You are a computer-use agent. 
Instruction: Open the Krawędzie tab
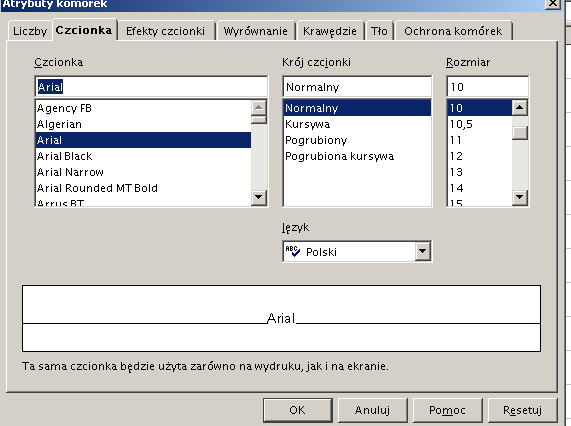click(330, 31)
